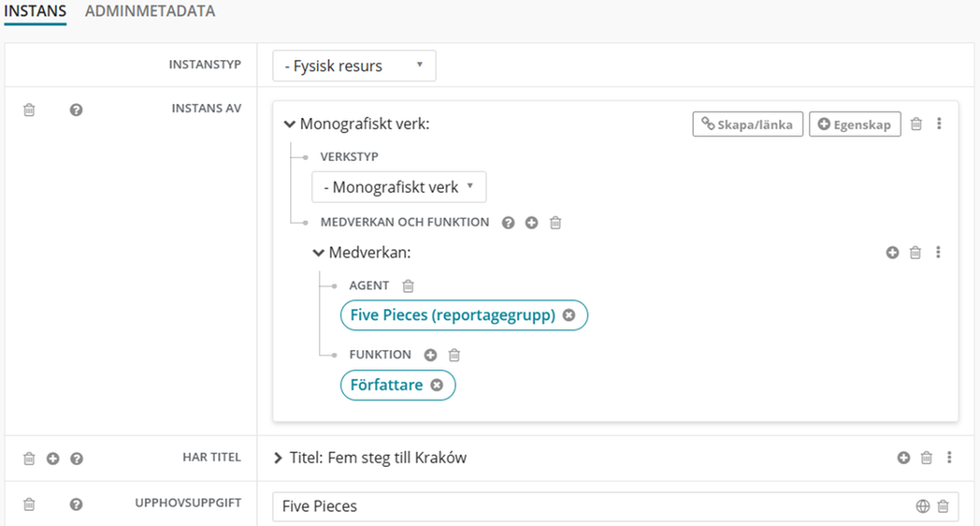The image size is (980, 526).
Task: Delete the FUNKTION property
Action: [x=454, y=356]
